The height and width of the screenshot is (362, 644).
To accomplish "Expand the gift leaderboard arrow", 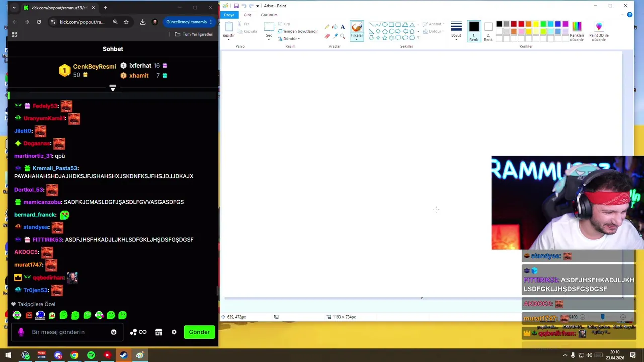I will 113,88.
